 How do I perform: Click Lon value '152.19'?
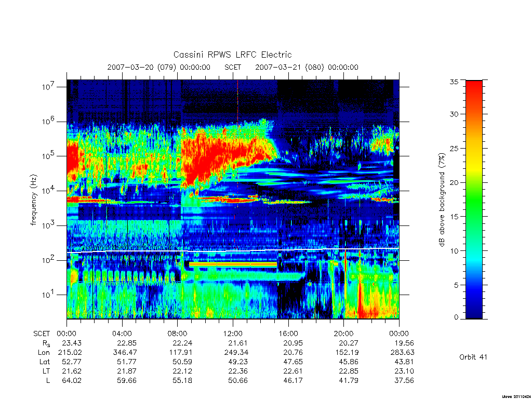(x=347, y=353)
